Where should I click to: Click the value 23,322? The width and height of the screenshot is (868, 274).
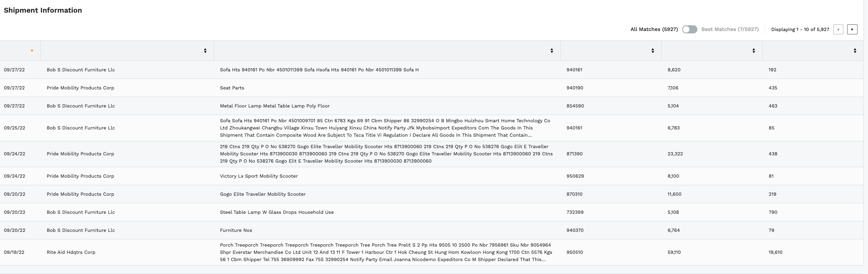675,154
